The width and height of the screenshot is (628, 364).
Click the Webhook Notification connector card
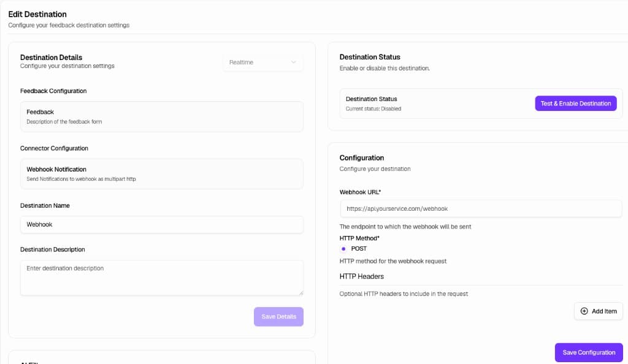tap(162, 173)
